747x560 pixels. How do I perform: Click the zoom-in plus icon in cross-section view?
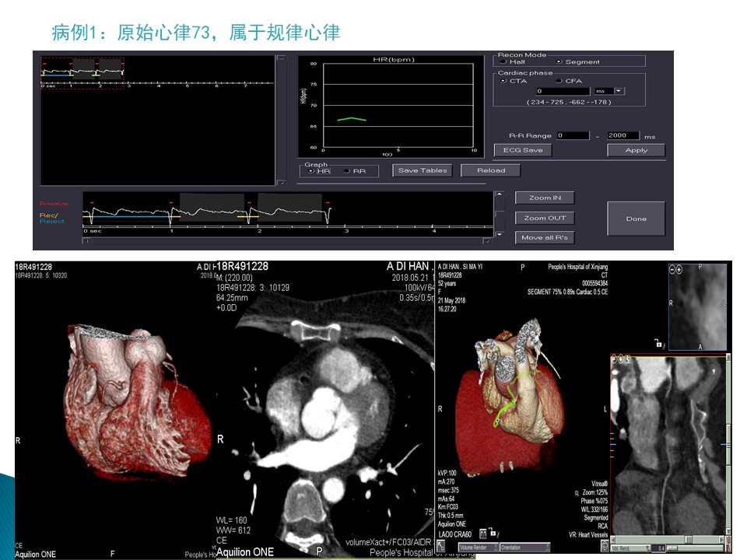(681, 269)
